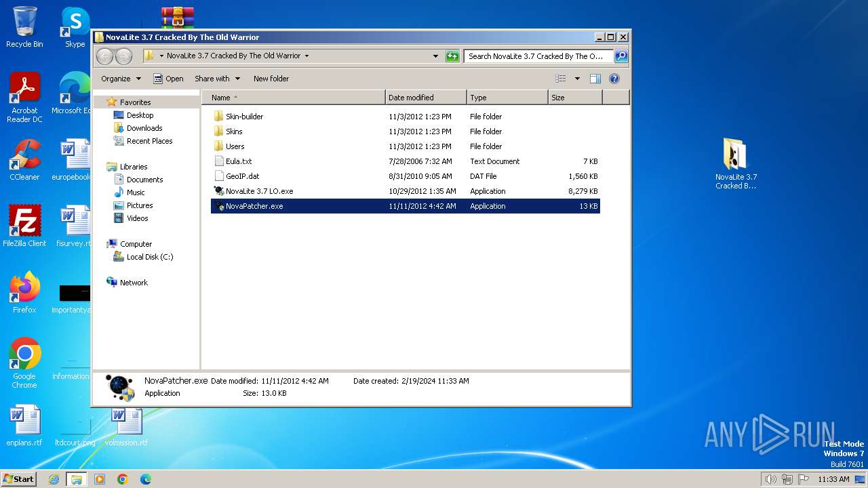Refresh the folder view button
868x488 pixels.
coord(452,56)
